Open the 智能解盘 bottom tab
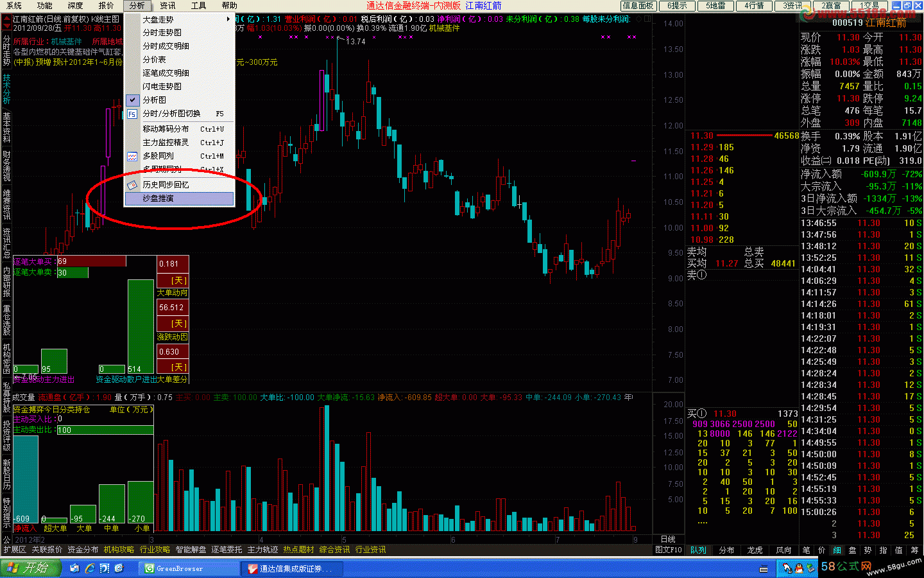Image resolution: width=924 pixels, height=578 pixels. 191,550
